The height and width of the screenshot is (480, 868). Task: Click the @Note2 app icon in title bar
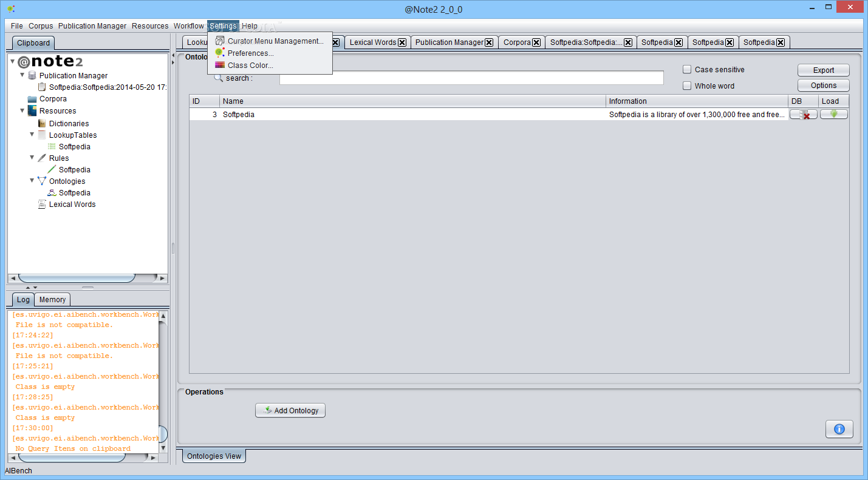point(10,8)
